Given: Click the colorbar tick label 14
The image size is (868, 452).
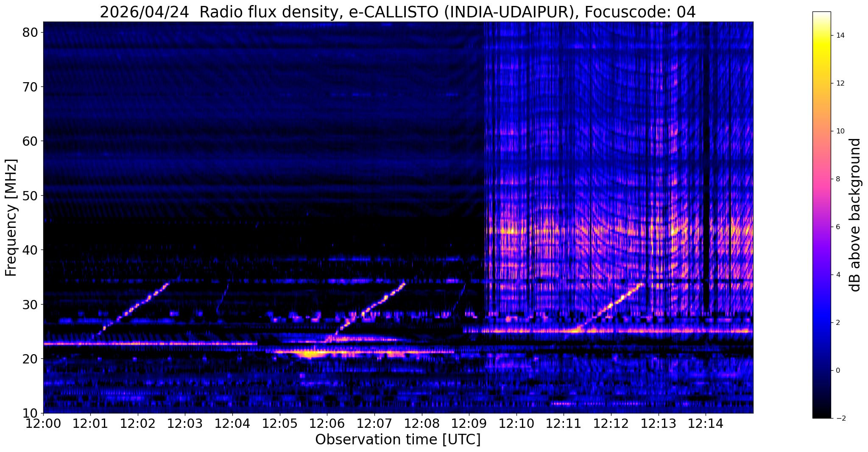Looking at the screenshot, I should (840, 36).
